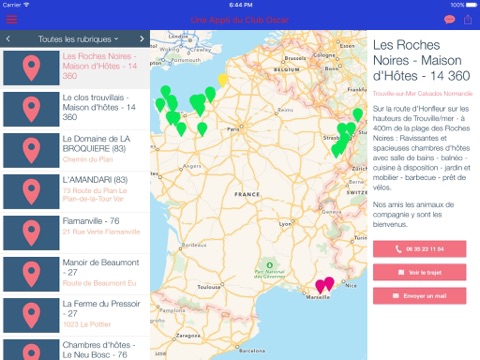Open the chat bubble icon
This screenshot has height=360, width=480.
(x=449, y=20)
